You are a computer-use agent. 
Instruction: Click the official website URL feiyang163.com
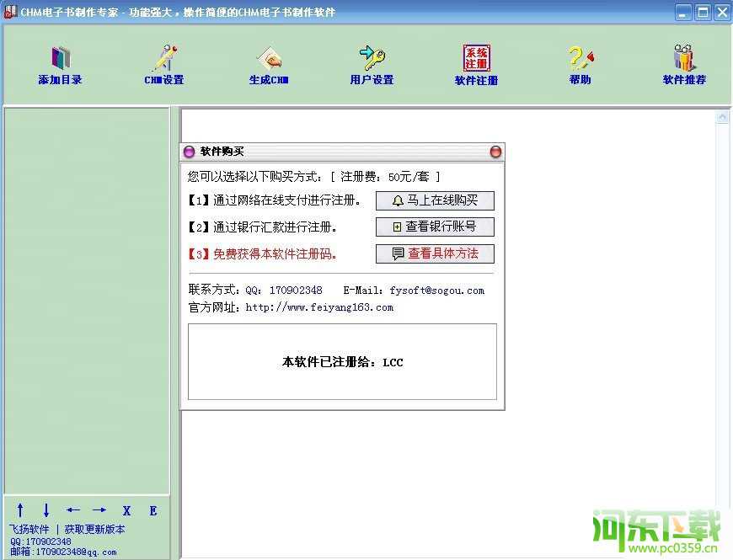point(319,307)
